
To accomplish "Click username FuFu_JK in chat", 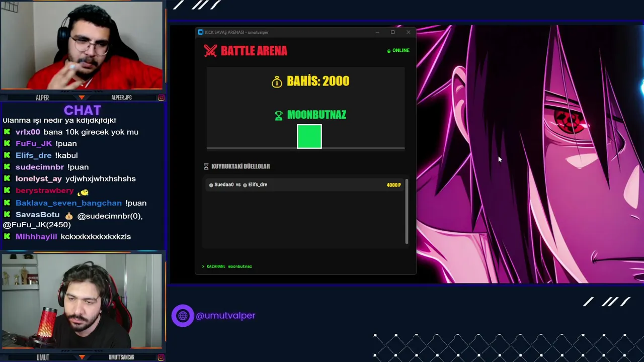I will [34, 144].
